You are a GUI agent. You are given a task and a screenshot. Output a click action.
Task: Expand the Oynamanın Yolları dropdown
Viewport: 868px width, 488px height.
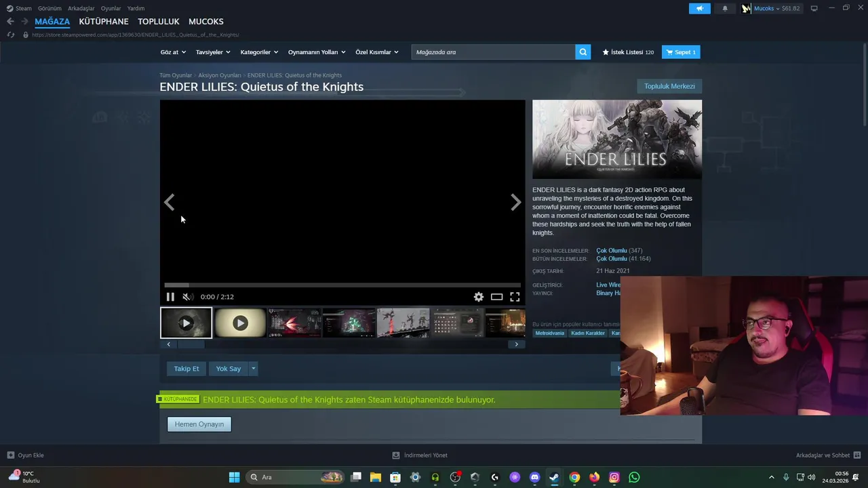coord(317,52)
